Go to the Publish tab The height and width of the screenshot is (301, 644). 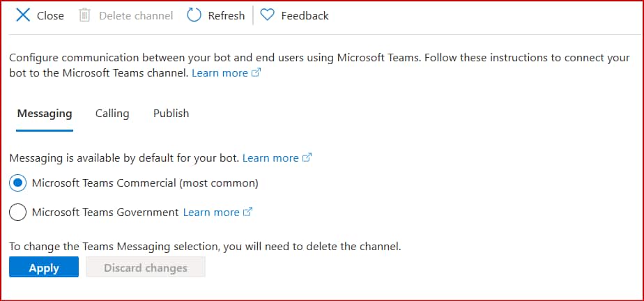[171, 114]
